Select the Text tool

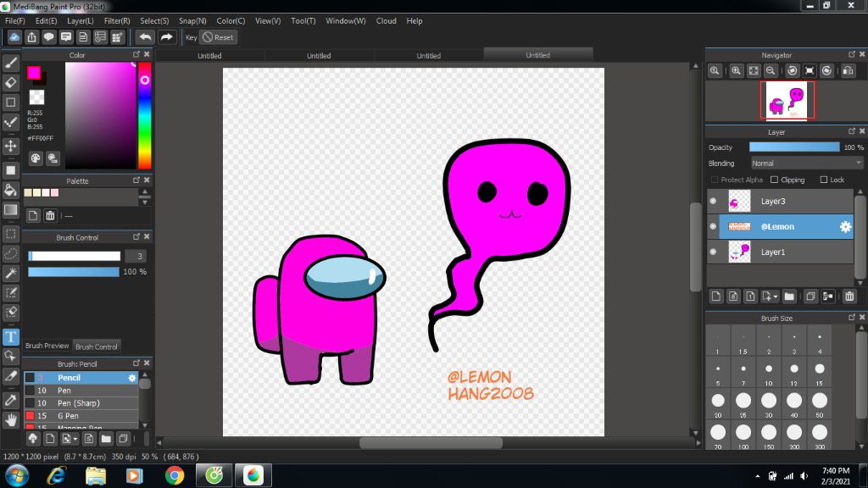click(x=10, y=336)
